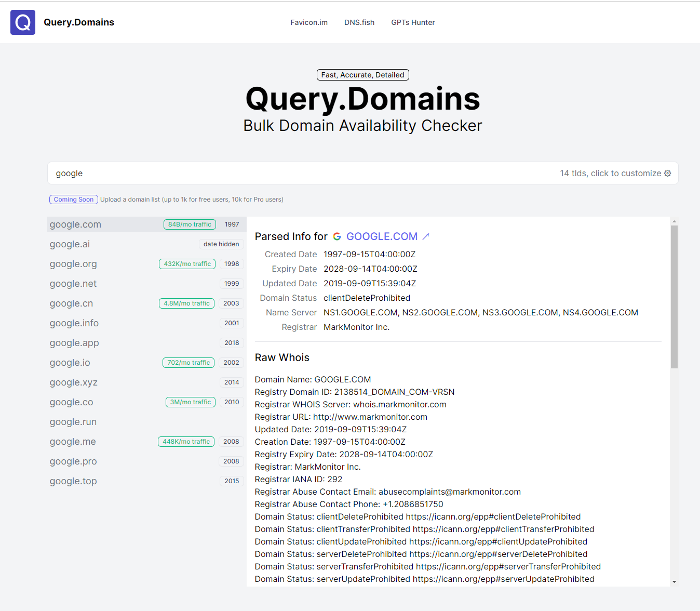
Task: Click the Query.Domains header title
Action: (x=79, y=22)
